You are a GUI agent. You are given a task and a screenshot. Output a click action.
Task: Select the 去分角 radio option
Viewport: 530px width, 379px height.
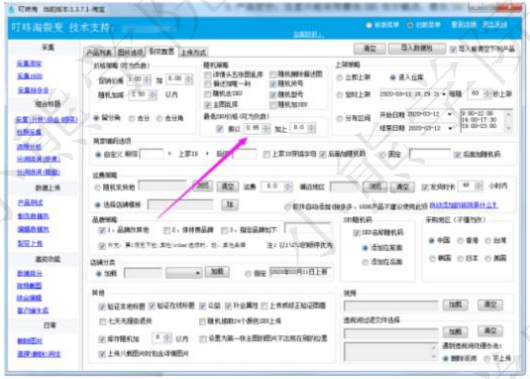159,118
